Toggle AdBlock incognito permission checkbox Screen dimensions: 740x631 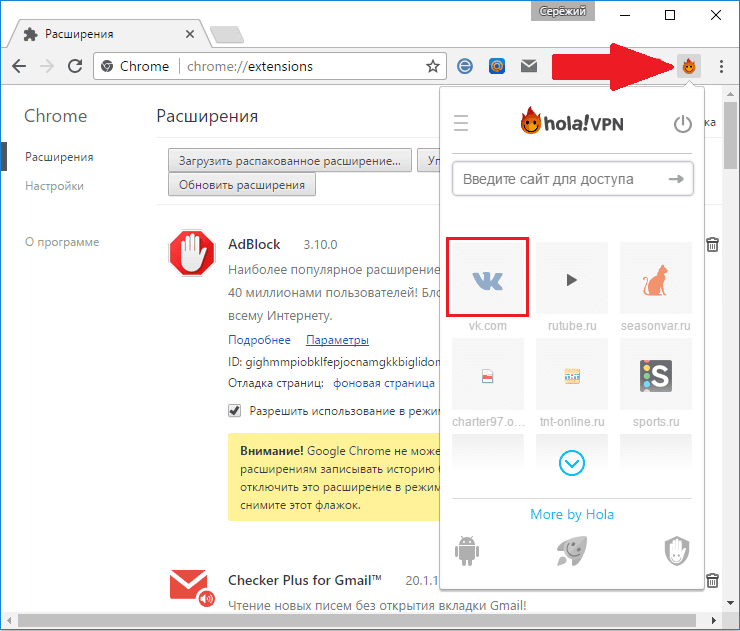click(x=235, y=411)
